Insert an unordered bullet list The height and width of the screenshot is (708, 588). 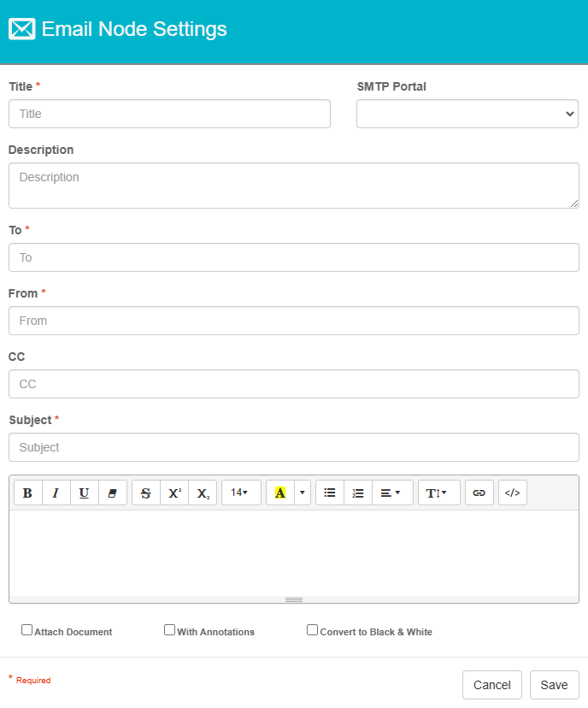pyautogui.click(x=329, y=493)
